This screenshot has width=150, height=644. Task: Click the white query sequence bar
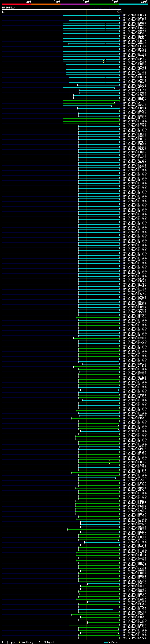coord(62,10)
